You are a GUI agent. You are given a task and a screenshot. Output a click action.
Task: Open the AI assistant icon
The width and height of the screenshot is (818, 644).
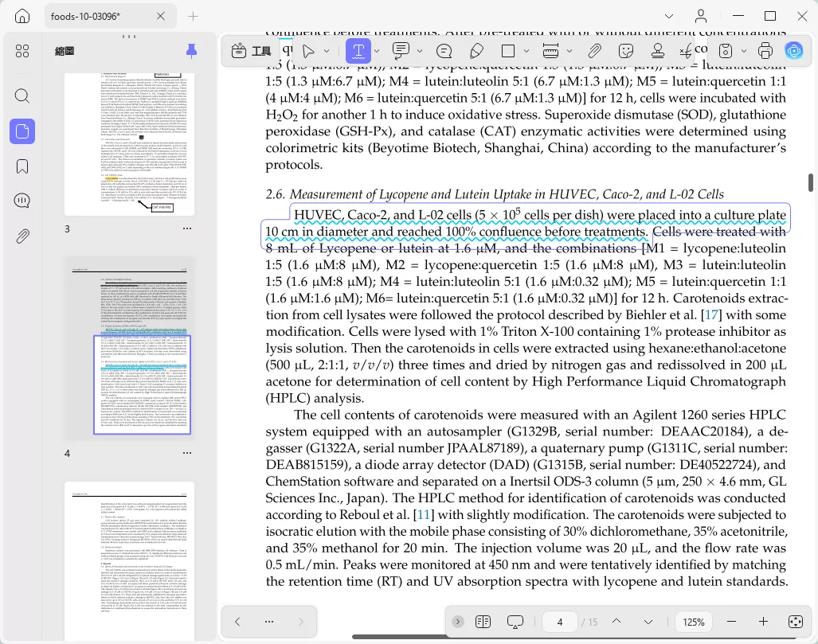(793, 51)
